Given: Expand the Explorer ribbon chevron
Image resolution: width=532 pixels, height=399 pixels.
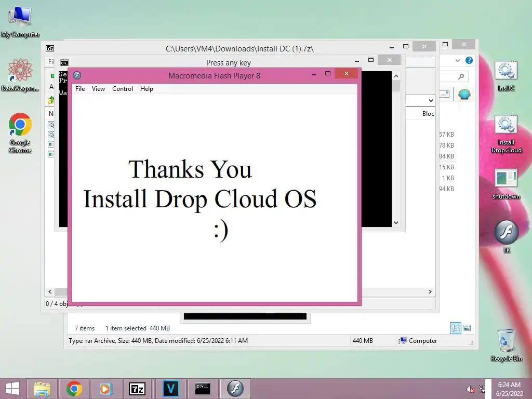Looking at the screenshot, I should pos(458,60).
